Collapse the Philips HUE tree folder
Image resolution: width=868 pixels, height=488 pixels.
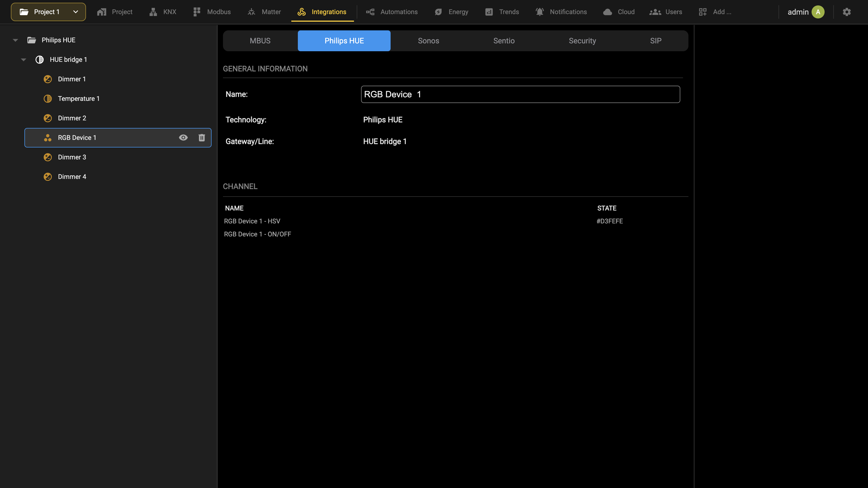click(x=15, y=40)
